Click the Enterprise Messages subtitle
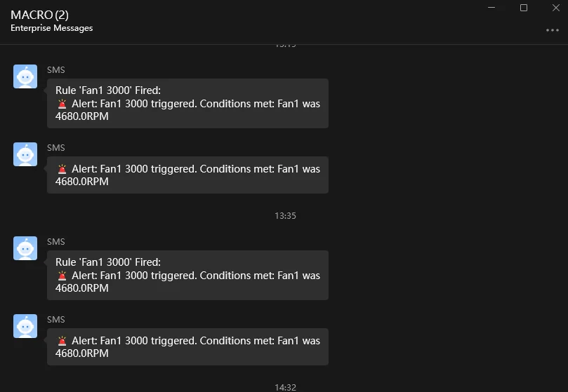This screenshot has height=392, width=568. coord(52,28)
